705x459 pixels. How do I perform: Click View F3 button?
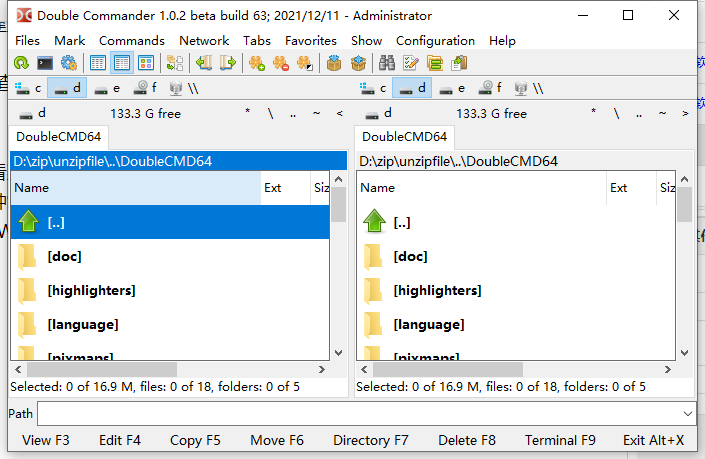[x=46, y=440]
